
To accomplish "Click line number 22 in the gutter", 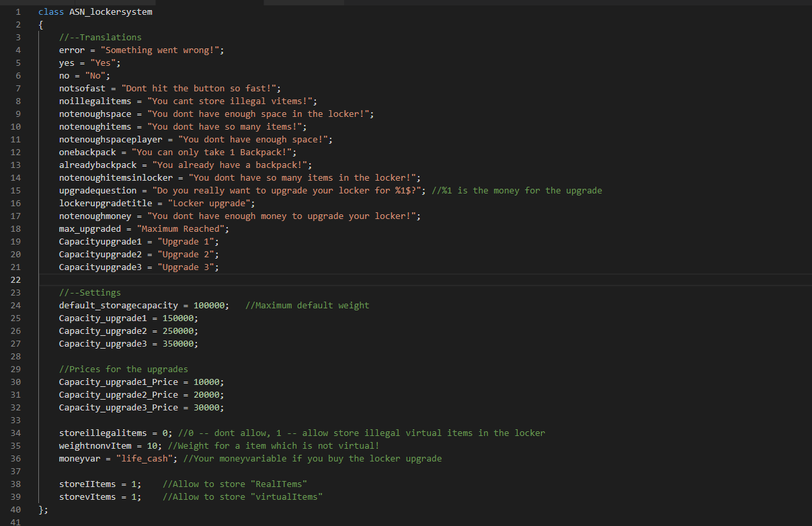I will (15, 279).
